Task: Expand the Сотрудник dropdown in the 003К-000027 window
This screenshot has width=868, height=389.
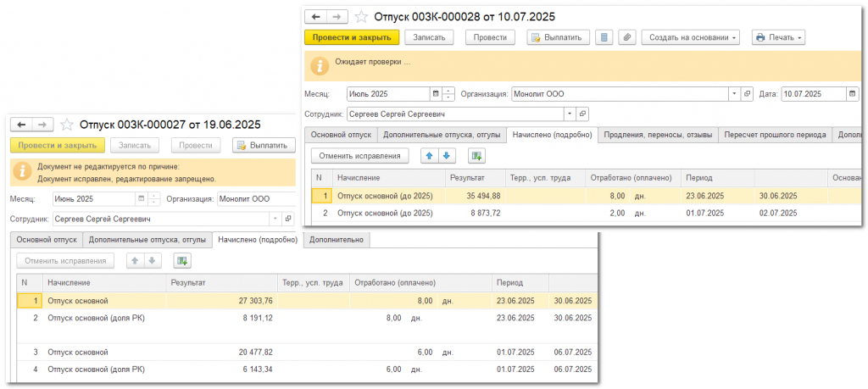Action: point(275,219)
